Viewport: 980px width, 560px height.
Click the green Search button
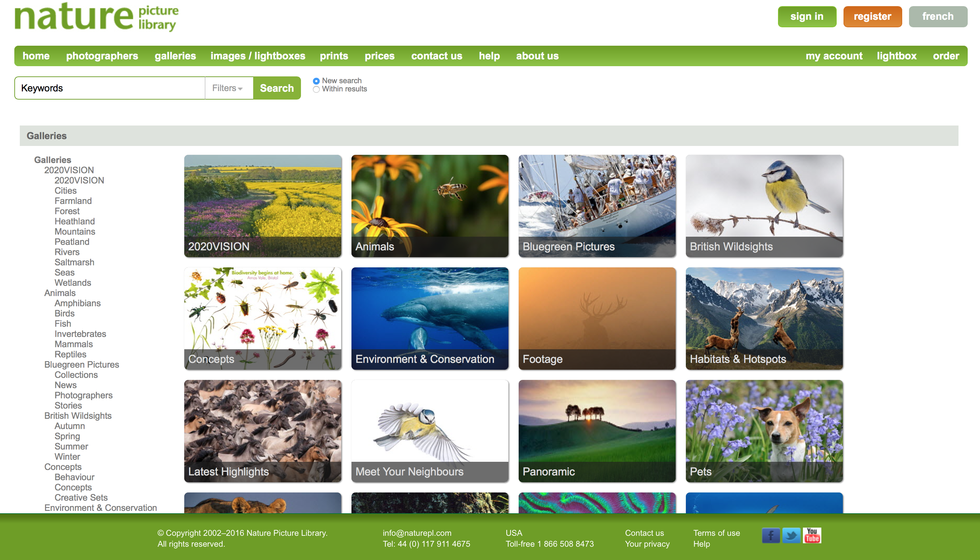(x=277, y=88)
